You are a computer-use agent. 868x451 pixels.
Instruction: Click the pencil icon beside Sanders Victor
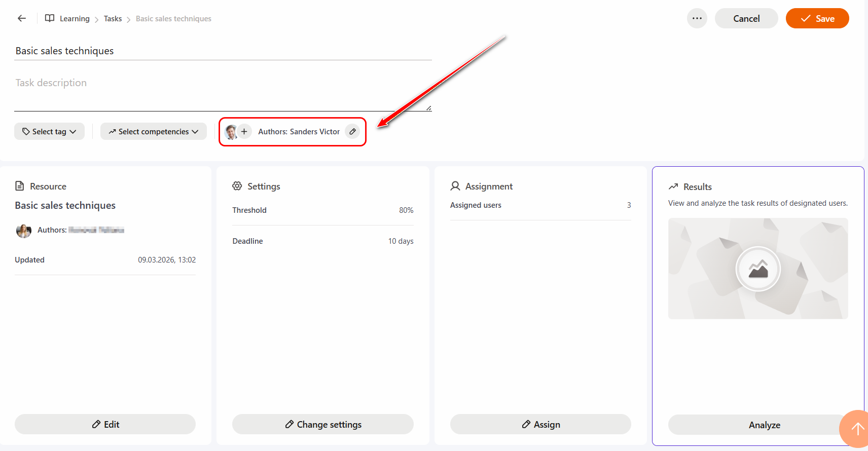352,132
